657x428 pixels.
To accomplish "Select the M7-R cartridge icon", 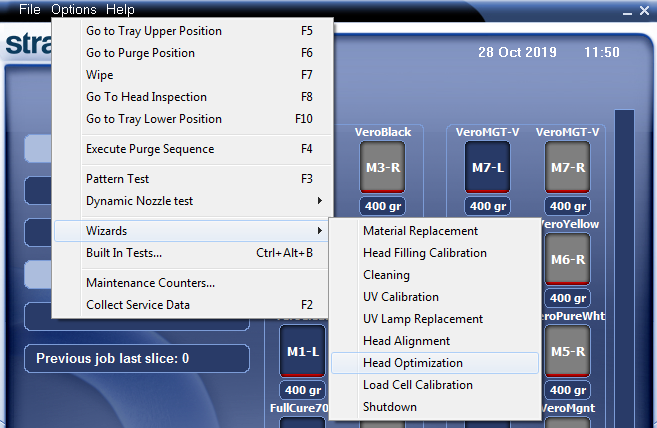I will pos(568,167).
